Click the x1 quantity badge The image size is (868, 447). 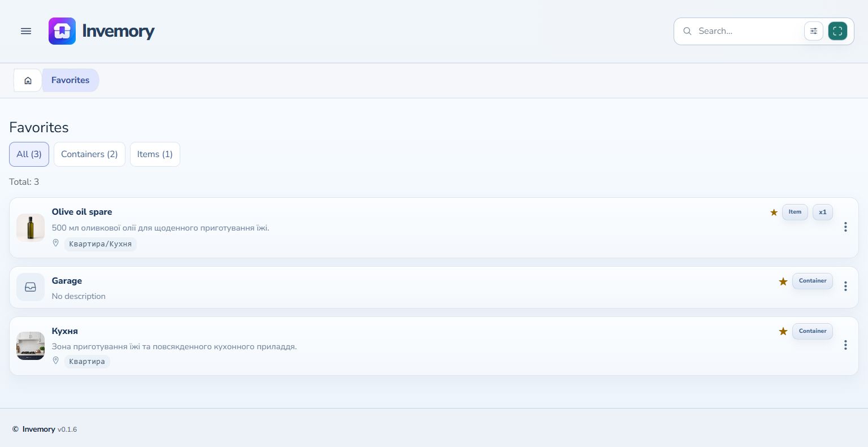coord(823,212)
